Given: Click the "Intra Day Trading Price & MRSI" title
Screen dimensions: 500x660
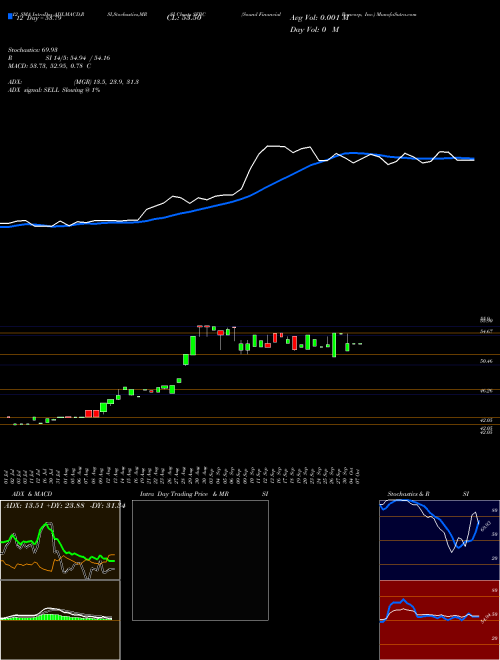Looking at the screenshot, I should [x=204, y=494].
